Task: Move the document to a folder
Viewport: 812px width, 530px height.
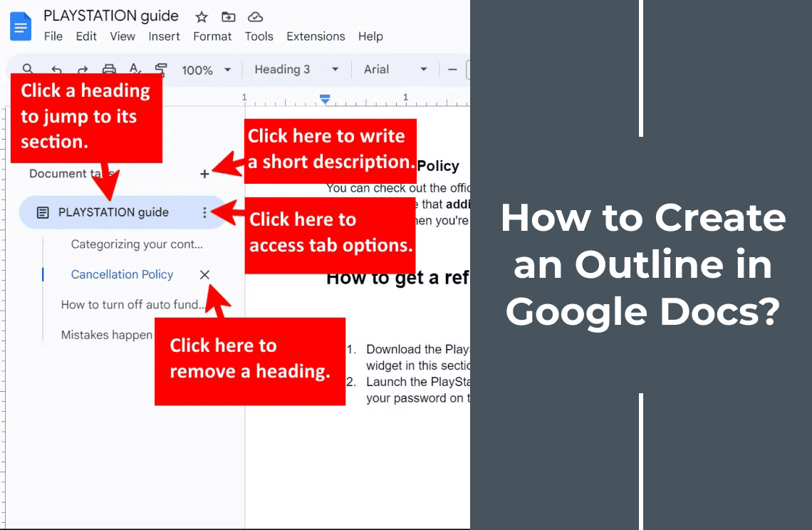Action: (229, 16)
